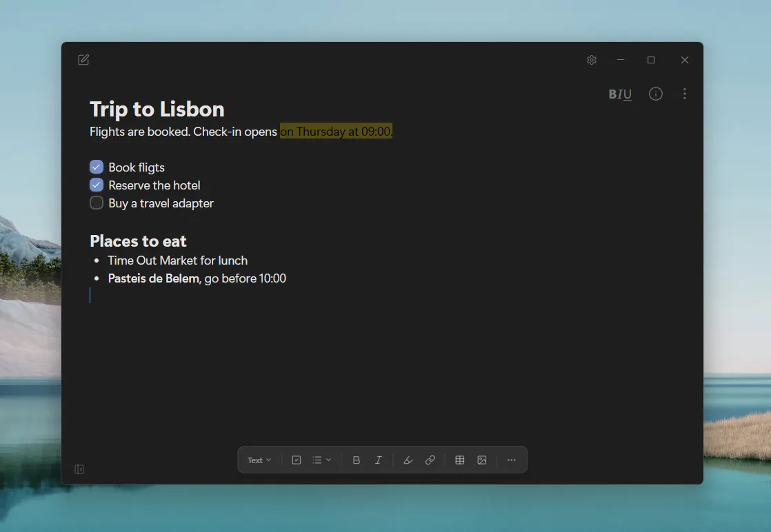Open the vertical three-dot note menu
The width and height of the screenshot is (771, 532).
click(685, 94)
